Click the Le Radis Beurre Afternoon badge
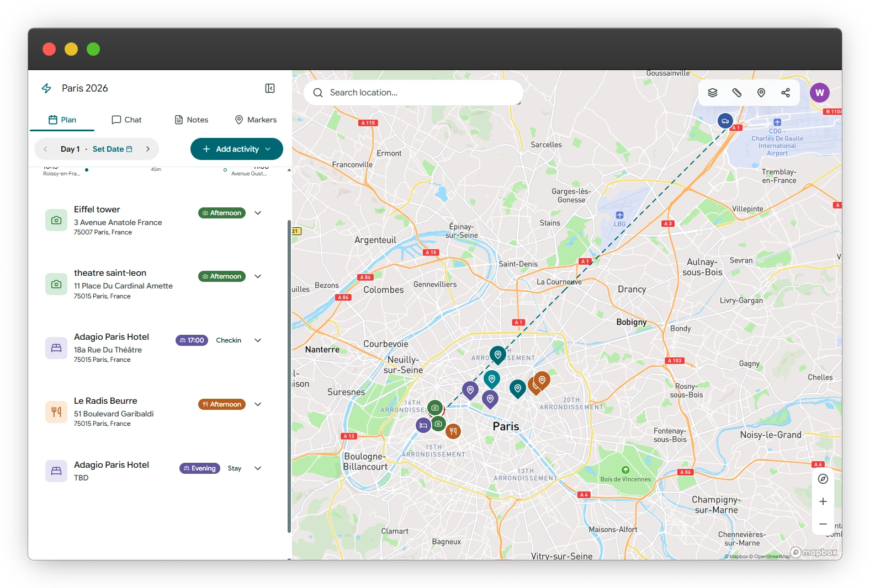 tap(222, 404)
